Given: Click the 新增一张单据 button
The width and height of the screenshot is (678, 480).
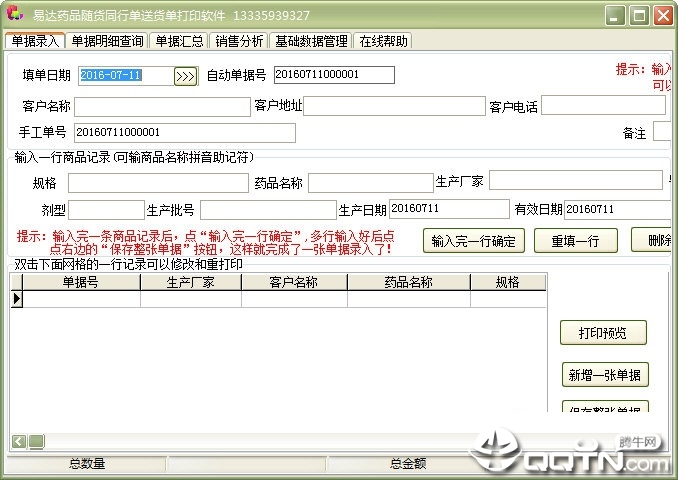Looking at the screenshot, I should pos(605,374).
